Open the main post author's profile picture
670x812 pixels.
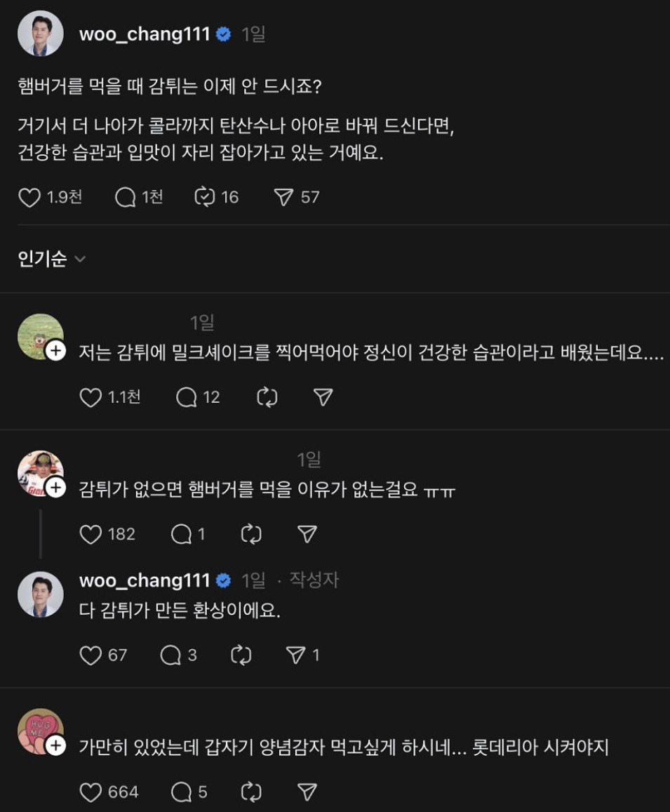(40, 34)
